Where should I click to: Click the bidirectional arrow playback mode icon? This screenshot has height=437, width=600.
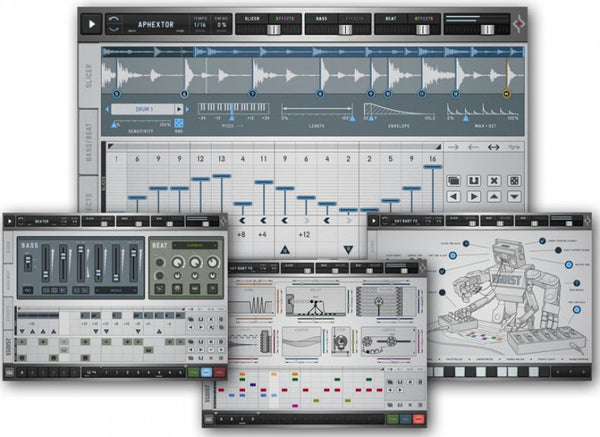tap(493, 146)
